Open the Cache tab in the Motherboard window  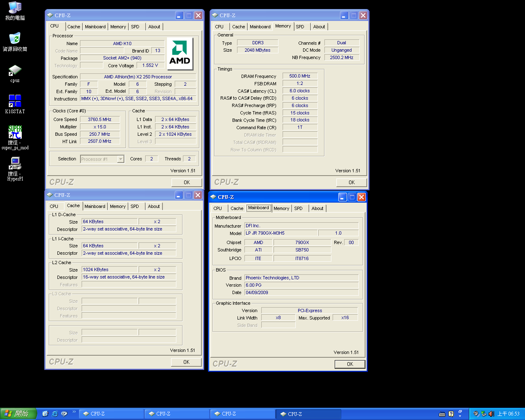pyautogui.click(x=237, y=208)
